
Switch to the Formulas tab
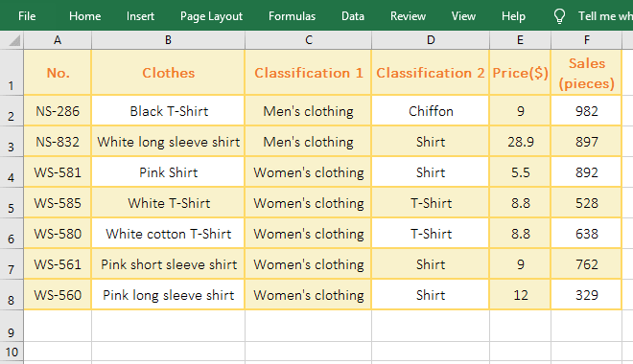(292, 16)
